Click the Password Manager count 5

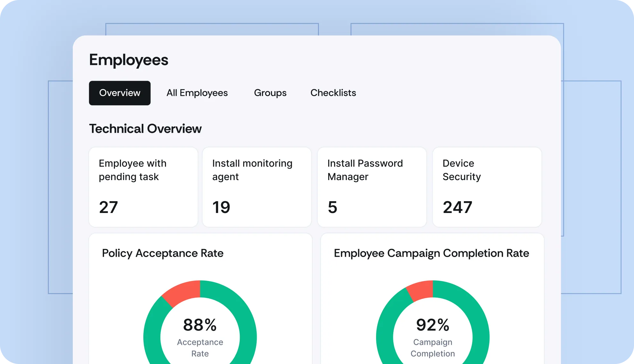tap(332, 207)
